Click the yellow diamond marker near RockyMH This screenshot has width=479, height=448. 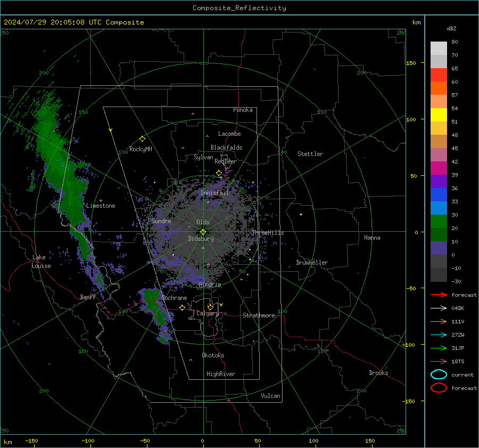point(142,139)
